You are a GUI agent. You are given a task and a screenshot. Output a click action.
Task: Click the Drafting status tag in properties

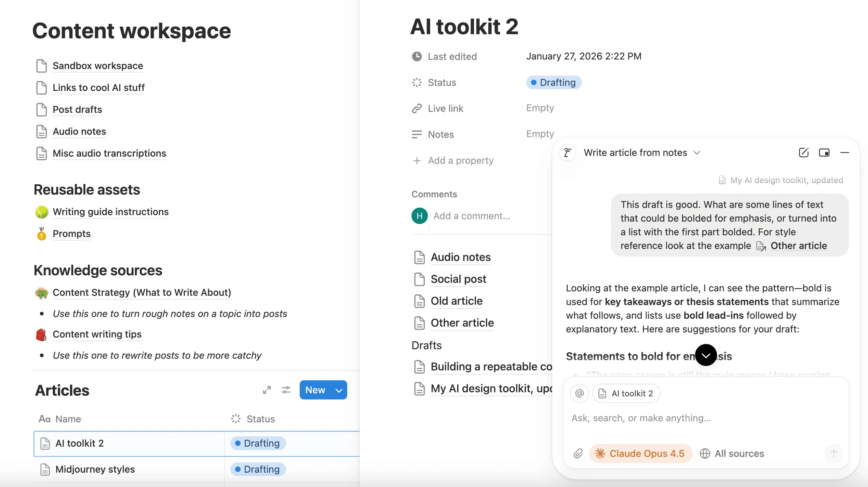[554, 82]
